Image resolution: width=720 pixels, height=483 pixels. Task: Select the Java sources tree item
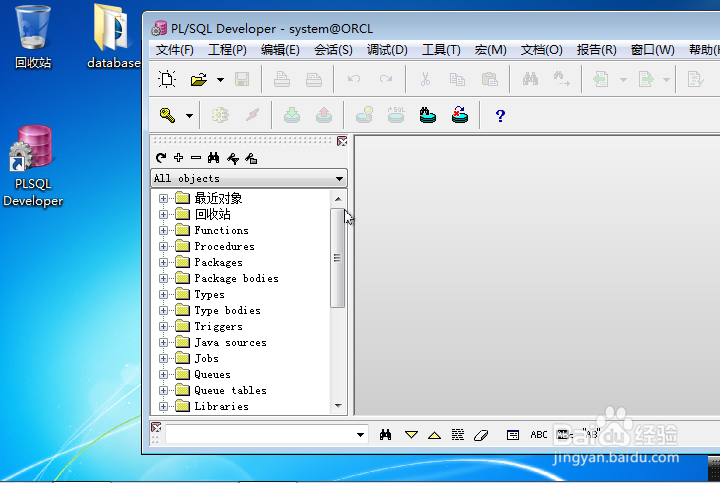230,343
